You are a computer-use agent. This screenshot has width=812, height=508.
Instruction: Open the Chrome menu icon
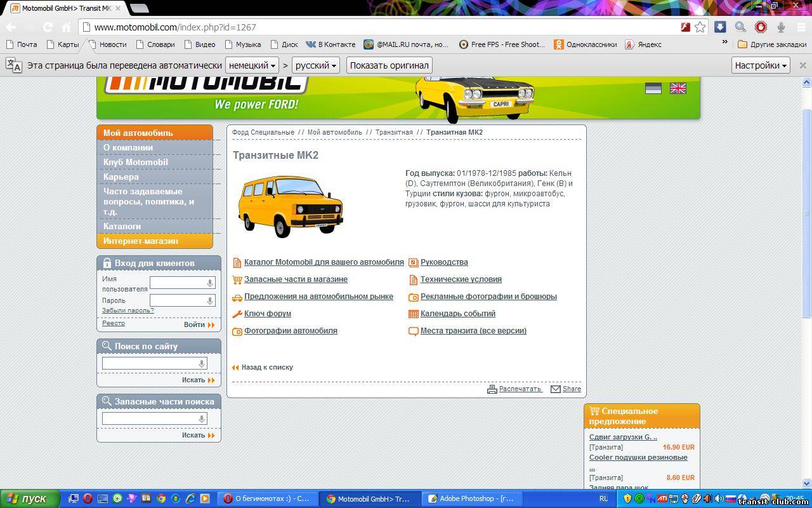(x=801, y=27)
